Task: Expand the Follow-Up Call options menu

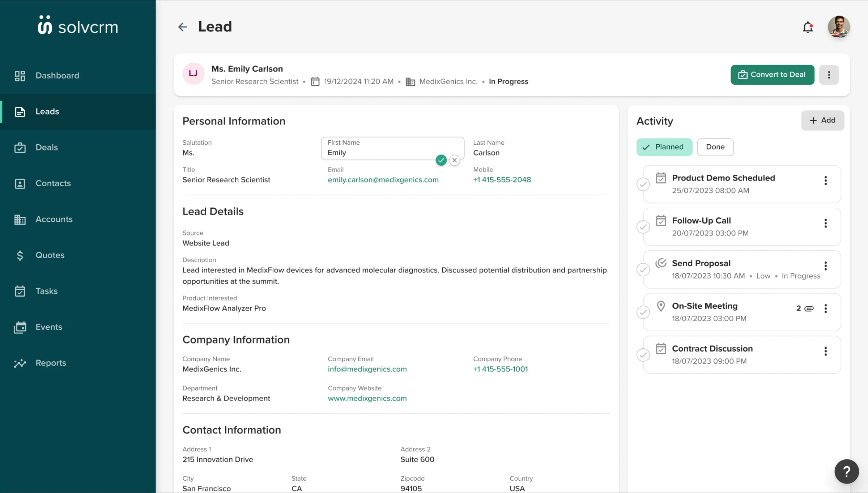Action: pyautogui.click(x=826, y=224)
